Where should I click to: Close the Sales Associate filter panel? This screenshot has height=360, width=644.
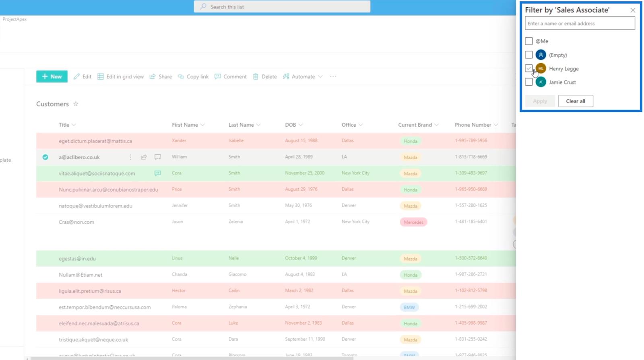633,10
